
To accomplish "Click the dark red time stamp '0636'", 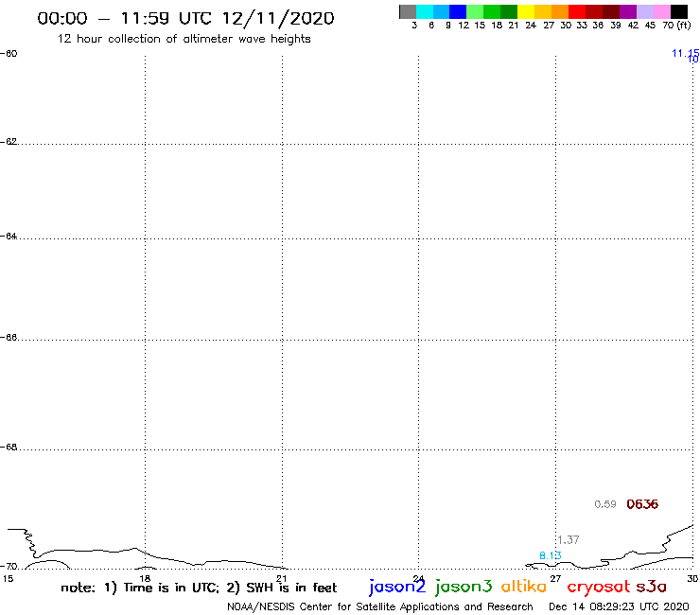I will click(642, 504).
